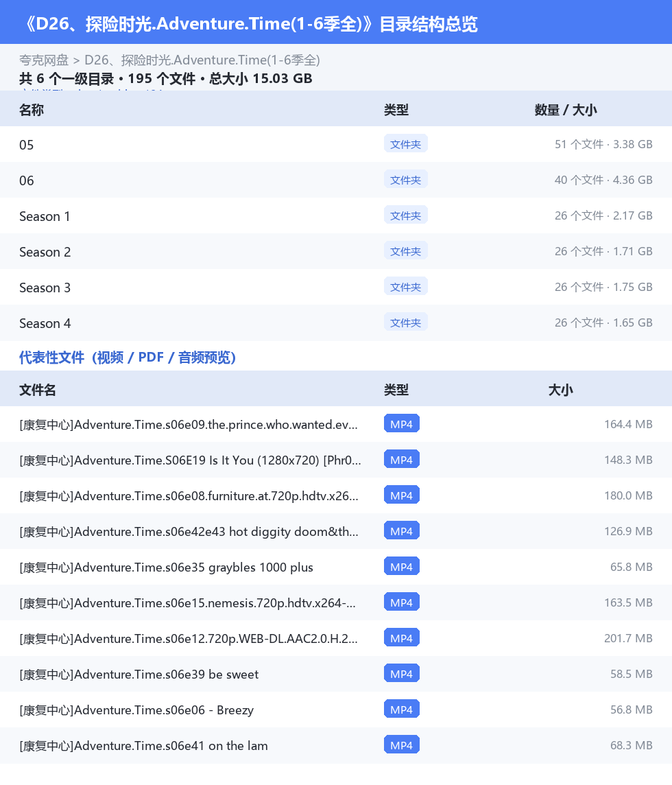
Task: Click '26 个文件 · 1.71 GB' size cell
Action: 603,251
